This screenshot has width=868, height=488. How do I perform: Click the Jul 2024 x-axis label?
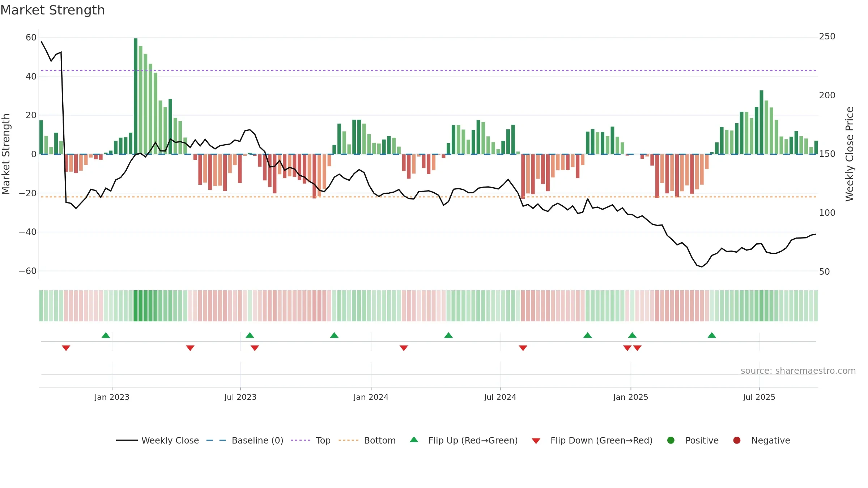point(500,397)
